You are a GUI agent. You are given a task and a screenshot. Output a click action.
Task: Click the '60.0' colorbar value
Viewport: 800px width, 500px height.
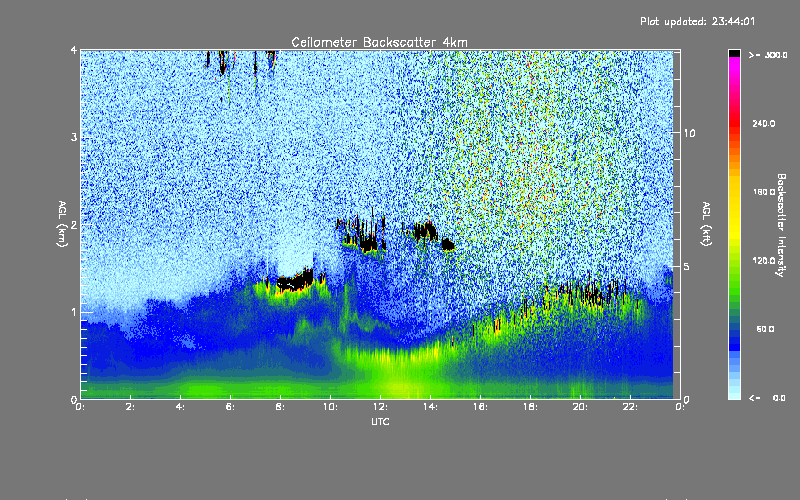tap(765, 329)
